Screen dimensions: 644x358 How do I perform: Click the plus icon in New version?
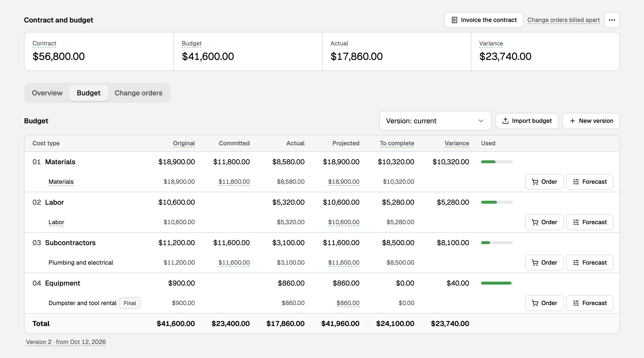(572, 121)
